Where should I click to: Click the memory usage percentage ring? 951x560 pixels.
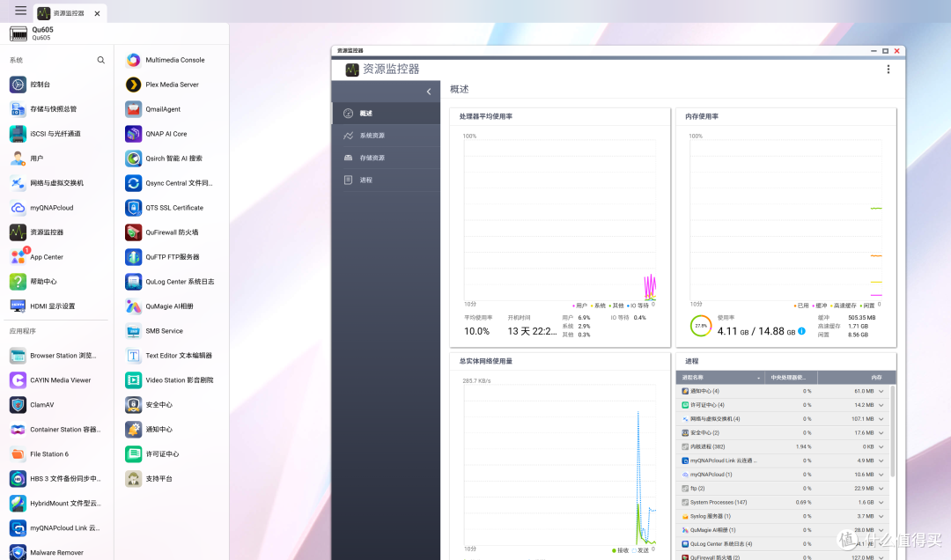pyautogui.click(x=701, y=326)
